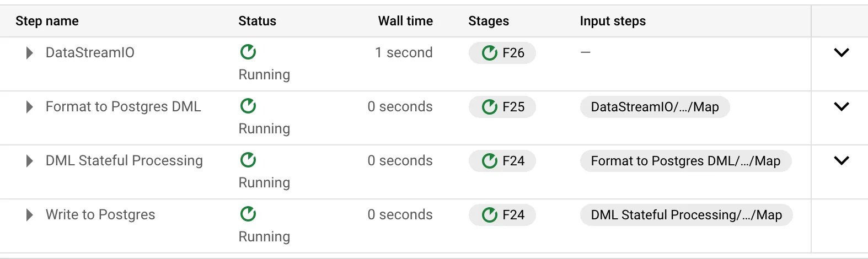Click Write to Postgres running status icon
This screenshot has width=868, height=259.
[248, 214]
